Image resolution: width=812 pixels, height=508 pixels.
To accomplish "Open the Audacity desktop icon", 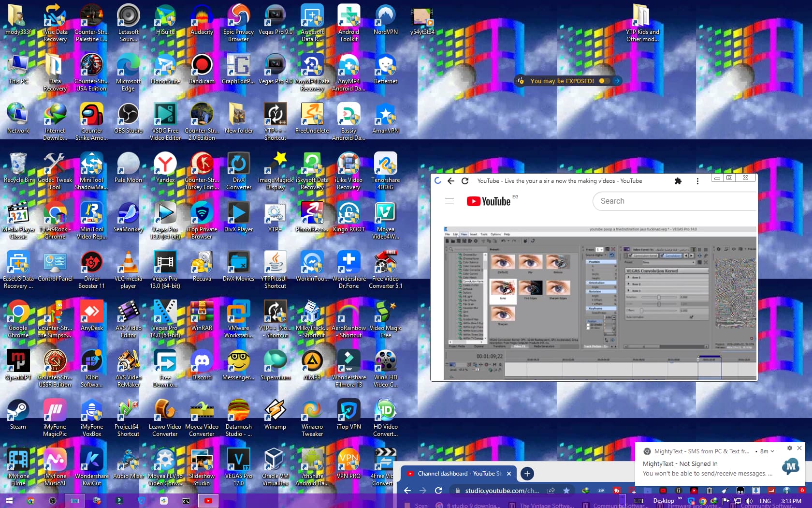I will 202,20.
